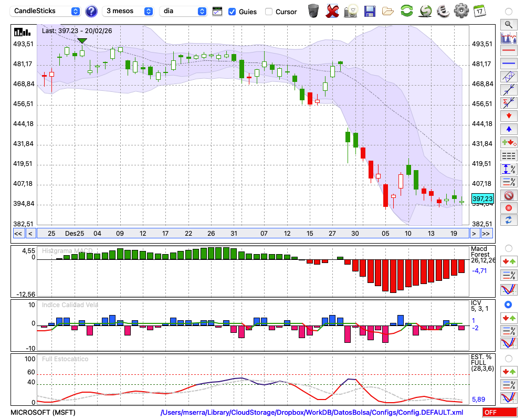Click the blue floppy disk save icon
The height and width of the screenshot is (420, 525).
pos(370,10)
